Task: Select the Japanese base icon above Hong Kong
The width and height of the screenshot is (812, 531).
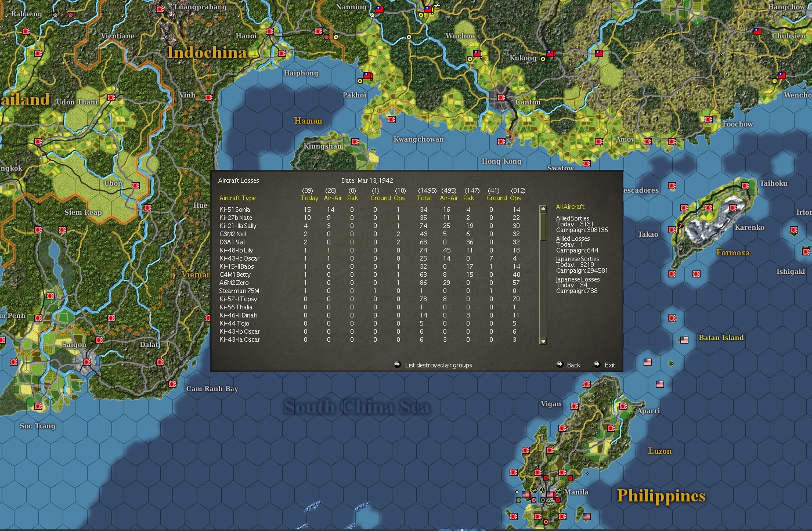Action: pyautogui.click(x=501, y=142)
